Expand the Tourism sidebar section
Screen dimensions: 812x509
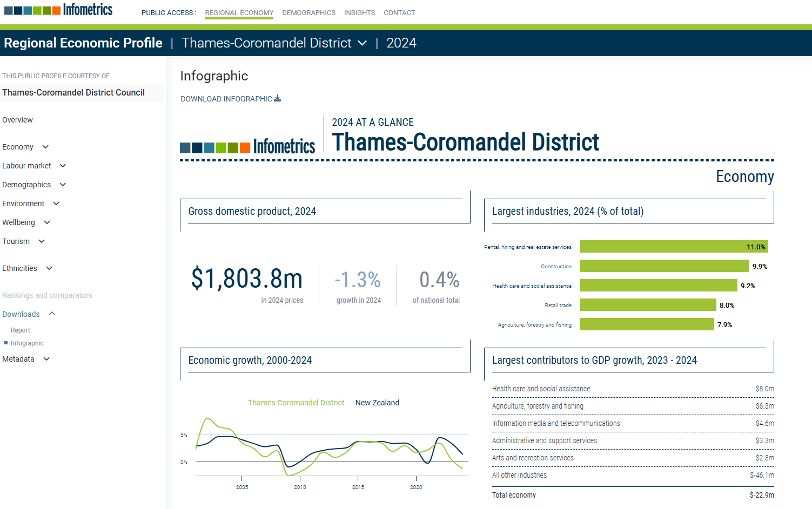(42, 241)
